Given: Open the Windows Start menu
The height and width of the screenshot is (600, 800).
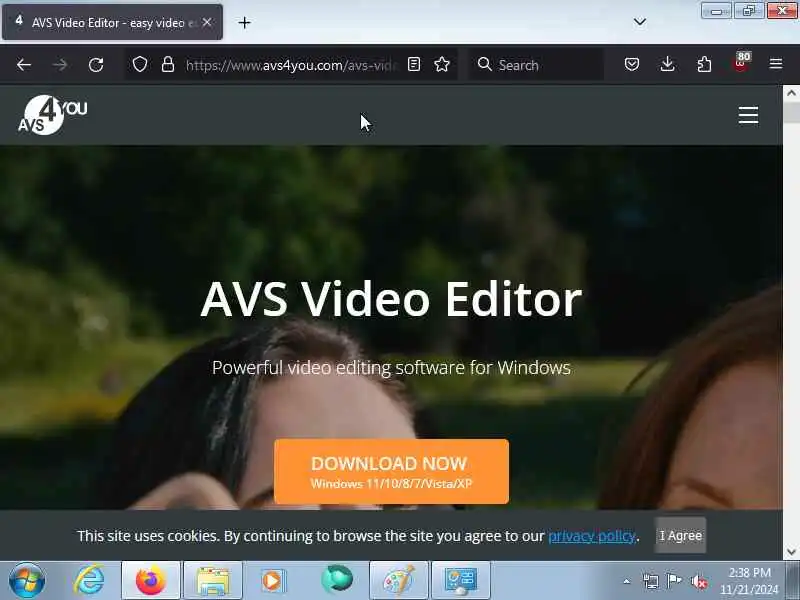Looking at the screenshot, I should pos(27,580).
